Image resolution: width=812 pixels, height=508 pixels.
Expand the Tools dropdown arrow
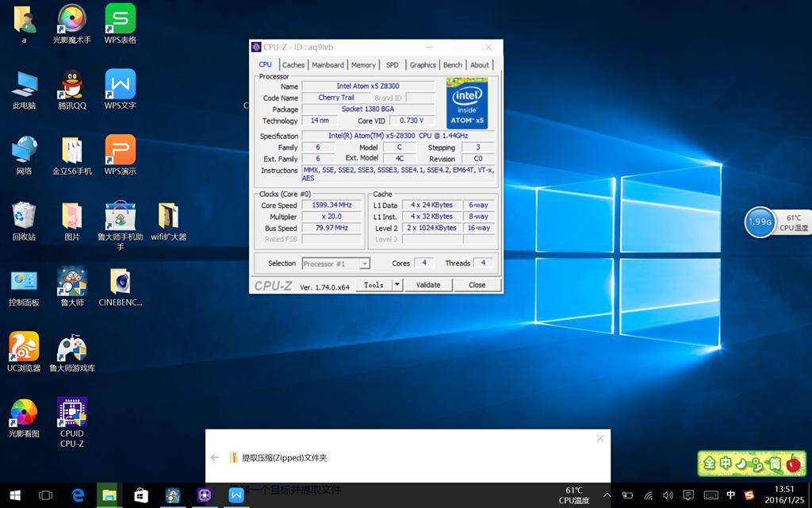[x=397, y=285]
